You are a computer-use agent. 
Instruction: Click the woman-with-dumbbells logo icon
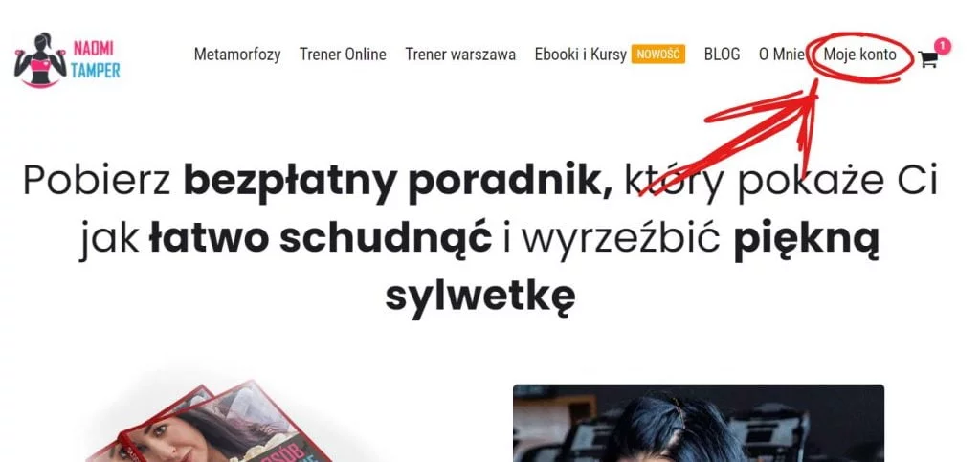40,60
